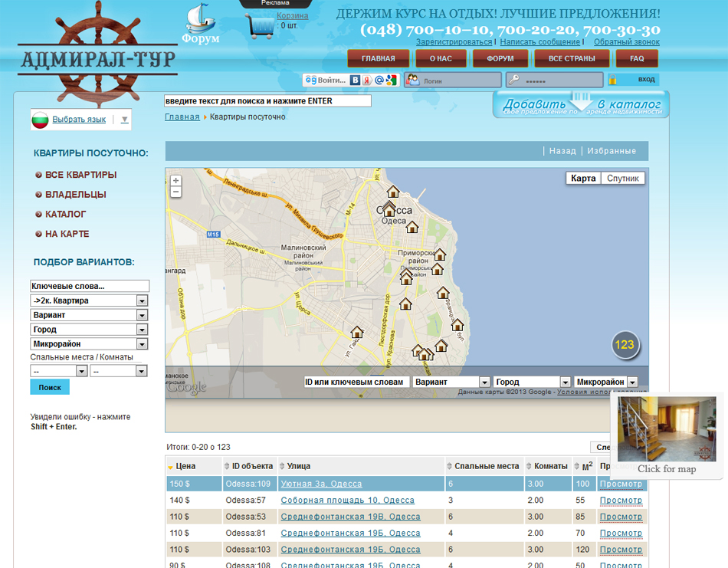Screen dimensions: 728x568
Task: Click the apartment photo thumbnail
Action: pos(667,428)
